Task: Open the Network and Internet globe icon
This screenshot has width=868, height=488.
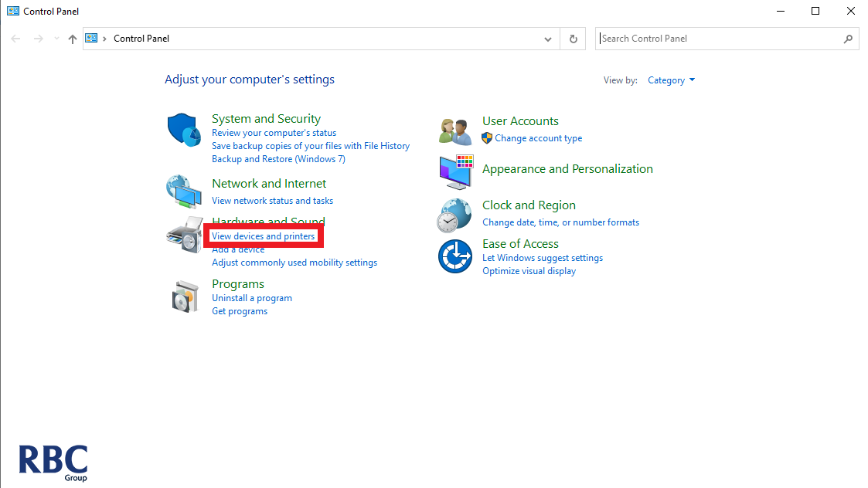Action: pos(184,191)
